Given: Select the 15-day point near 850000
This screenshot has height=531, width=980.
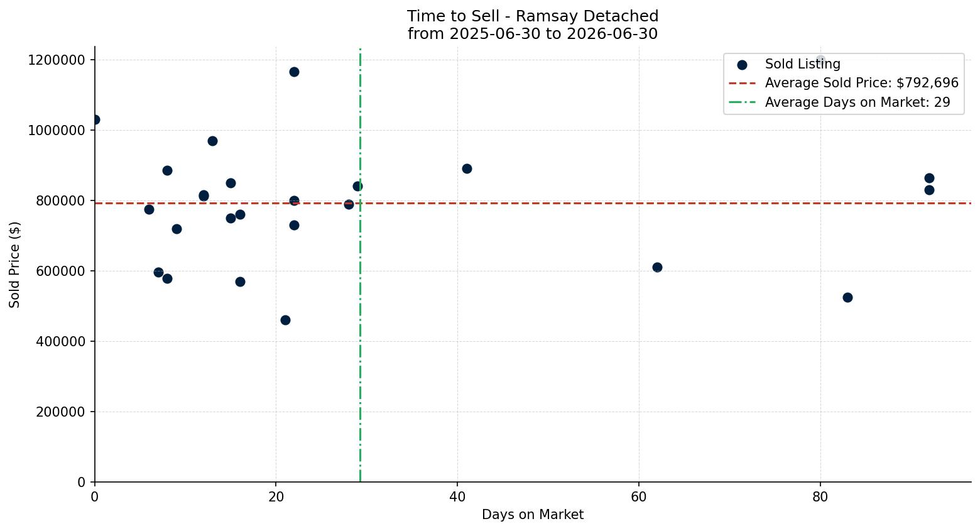Looking at the screenshot, I should pyautogui.click(x=231, y=183).
